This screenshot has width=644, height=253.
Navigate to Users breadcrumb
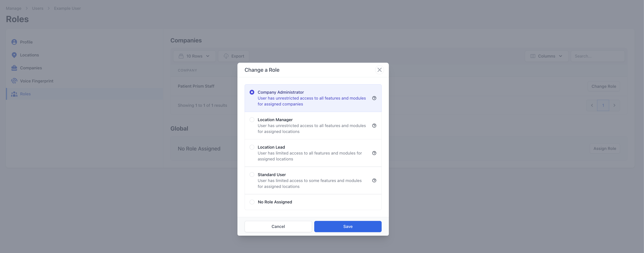point(37,8)
